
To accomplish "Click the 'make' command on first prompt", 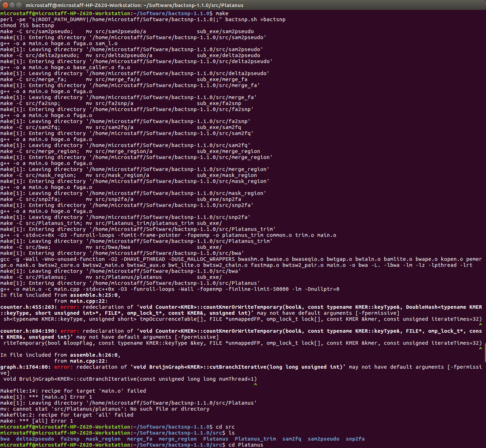I will [222, 13].
